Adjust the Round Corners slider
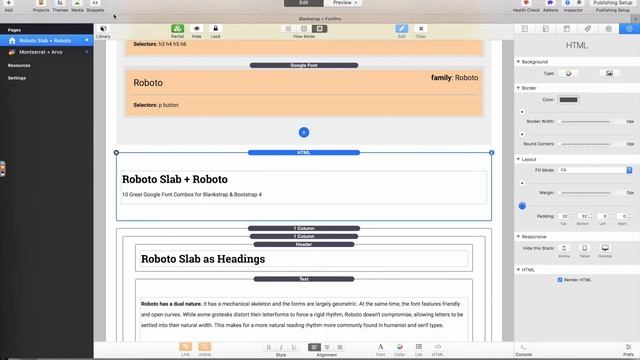This screenshot has height=360, width=640. (x=585, y=144)
